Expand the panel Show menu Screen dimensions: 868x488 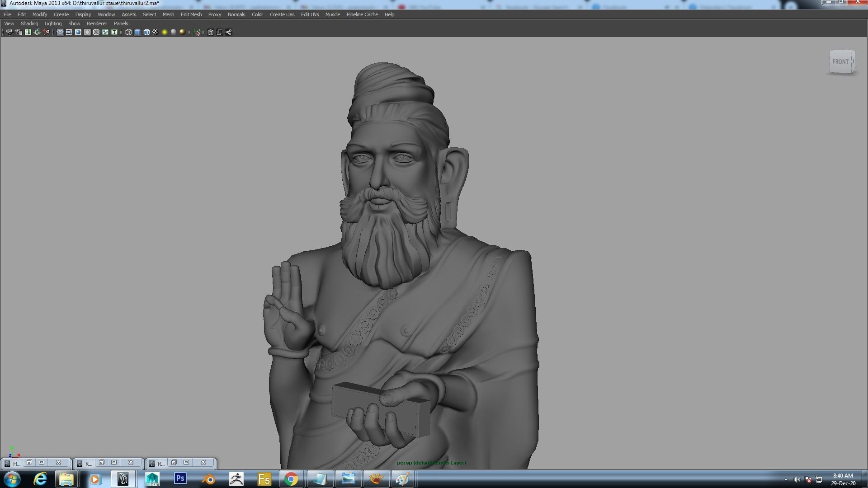pyautogui.click(x=74, y=23)
